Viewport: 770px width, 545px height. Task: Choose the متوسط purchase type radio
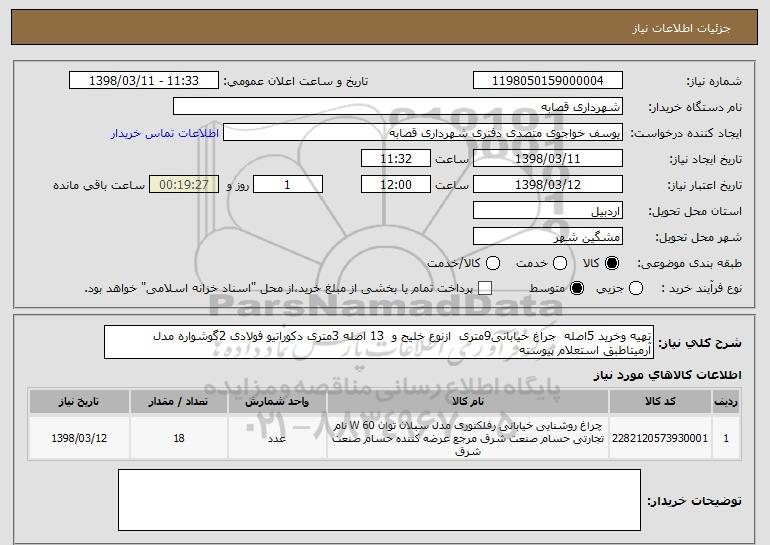point(577,288)
